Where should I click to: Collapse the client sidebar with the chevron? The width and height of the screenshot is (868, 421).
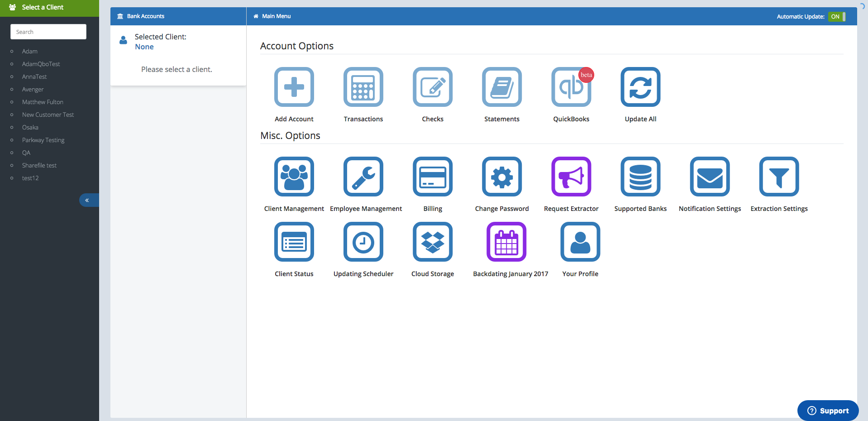coord(87,200)
